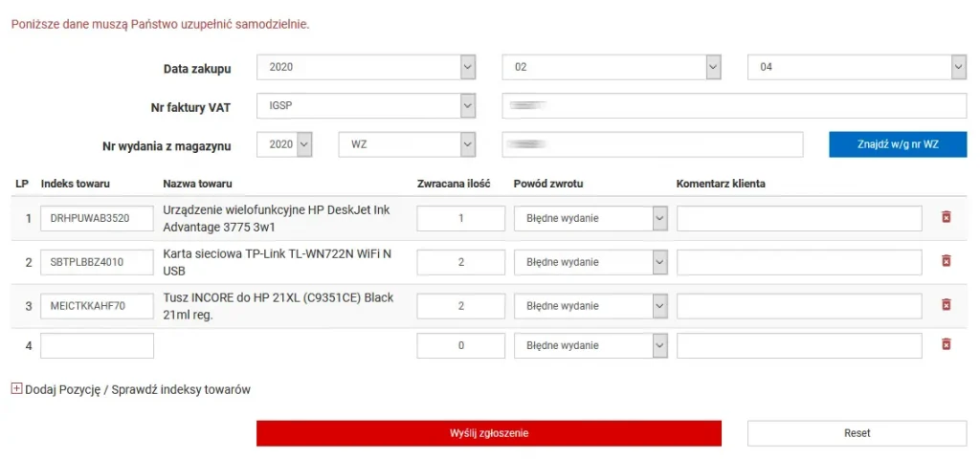Image resolution: width=980 pixels, height=460 pixels.
Task: Focus the empty product index field in row 4
Action: point(97,345)
